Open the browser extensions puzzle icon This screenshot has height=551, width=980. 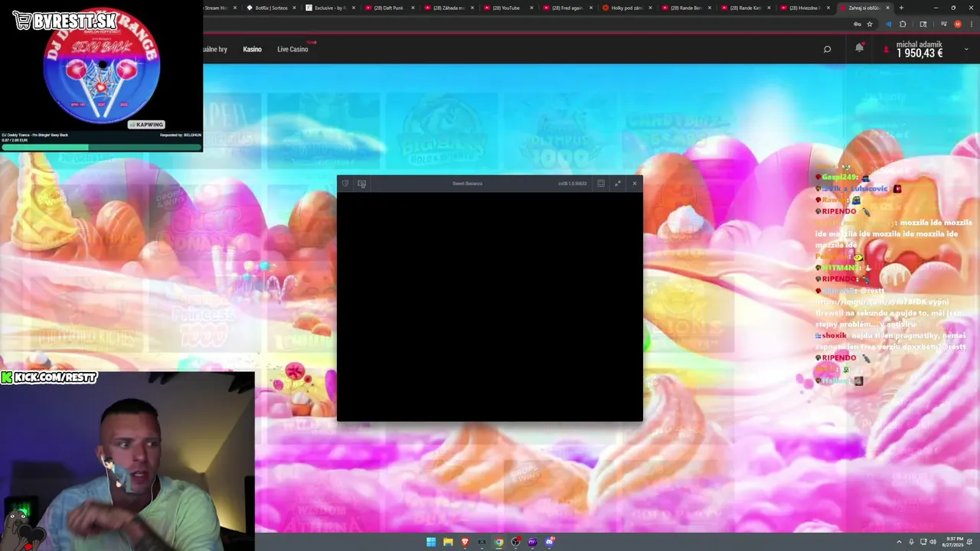point(903,24)
